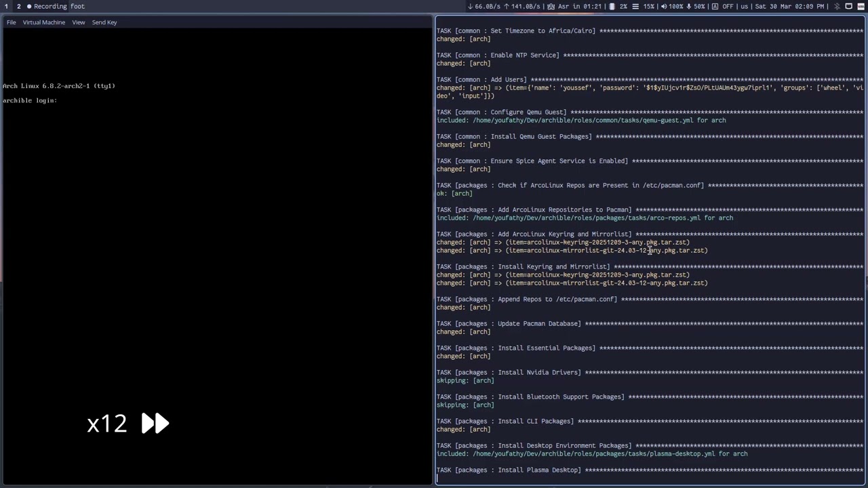Click the microphone icon at 50%
Image resolution: width=868 pixels, height=488 pixels.
point(689,6)
